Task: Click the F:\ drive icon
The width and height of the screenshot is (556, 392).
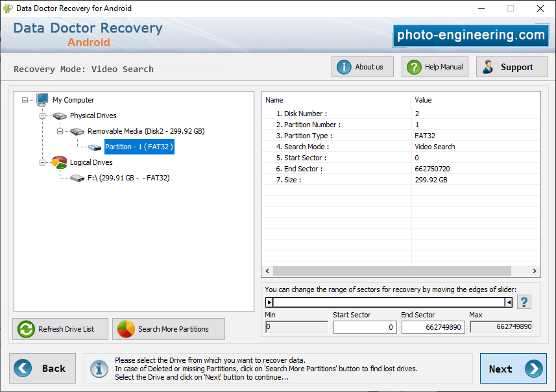Action: click(x=77, y=178)
